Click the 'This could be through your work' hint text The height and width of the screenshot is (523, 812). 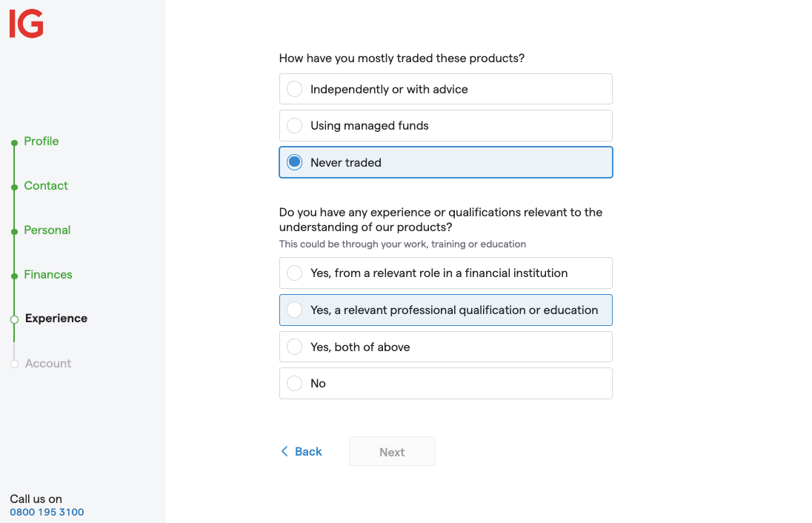click(402, 244)
